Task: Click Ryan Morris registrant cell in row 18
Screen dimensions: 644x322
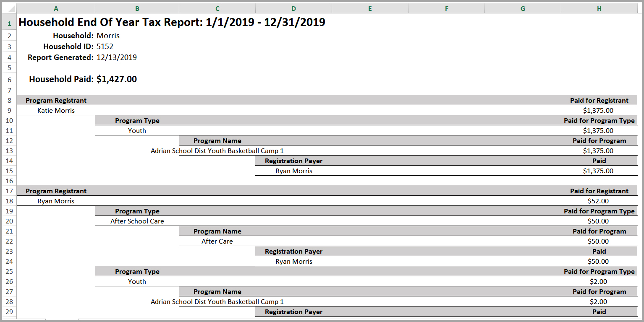Action: coord(56,201)
